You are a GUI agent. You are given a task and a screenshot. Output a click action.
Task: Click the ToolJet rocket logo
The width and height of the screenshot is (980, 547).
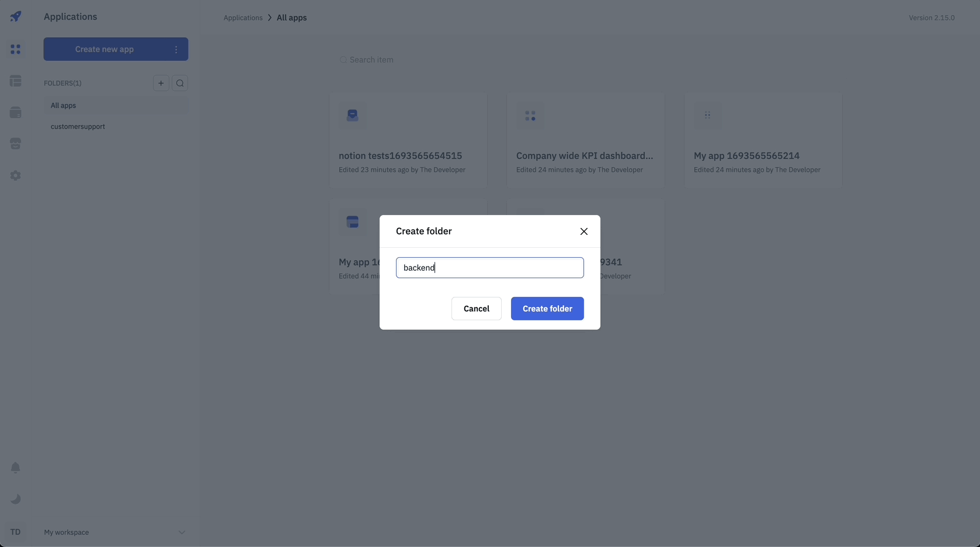pos(16,16)
